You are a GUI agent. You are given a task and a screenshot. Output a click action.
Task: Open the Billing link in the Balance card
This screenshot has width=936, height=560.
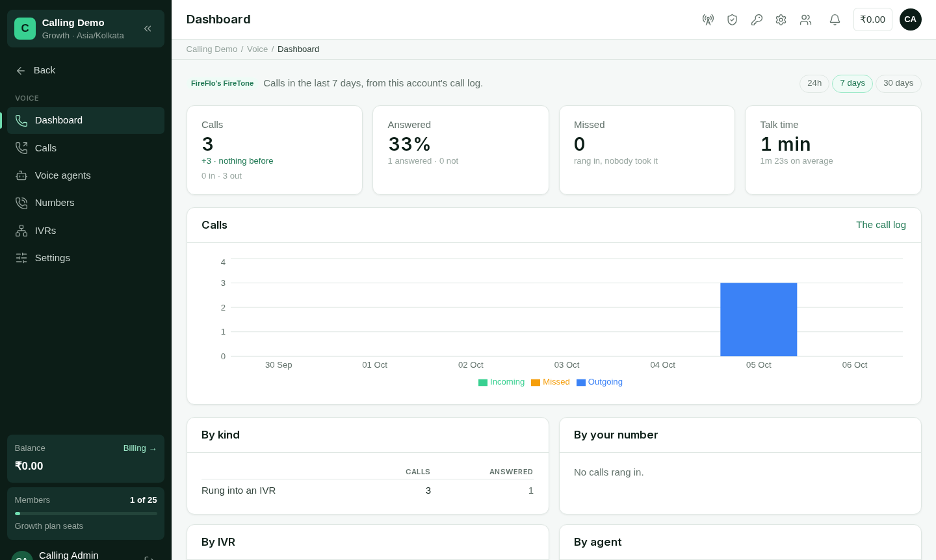[140, 448]
